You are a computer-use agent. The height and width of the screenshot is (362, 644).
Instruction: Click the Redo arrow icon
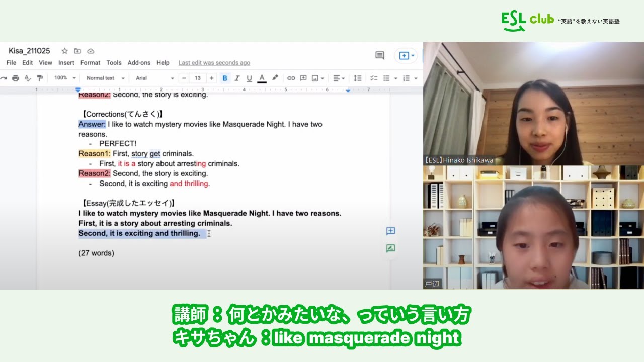click(x=4, y=78)
